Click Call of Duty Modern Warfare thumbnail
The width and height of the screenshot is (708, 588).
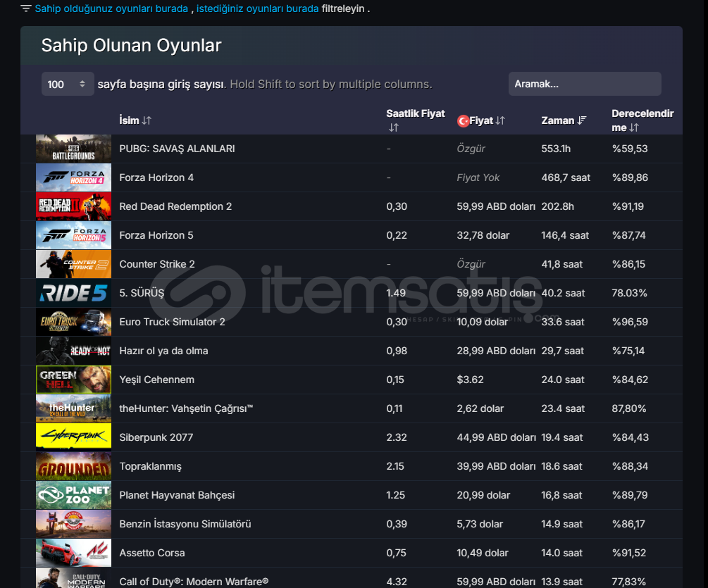click(73, 578)
